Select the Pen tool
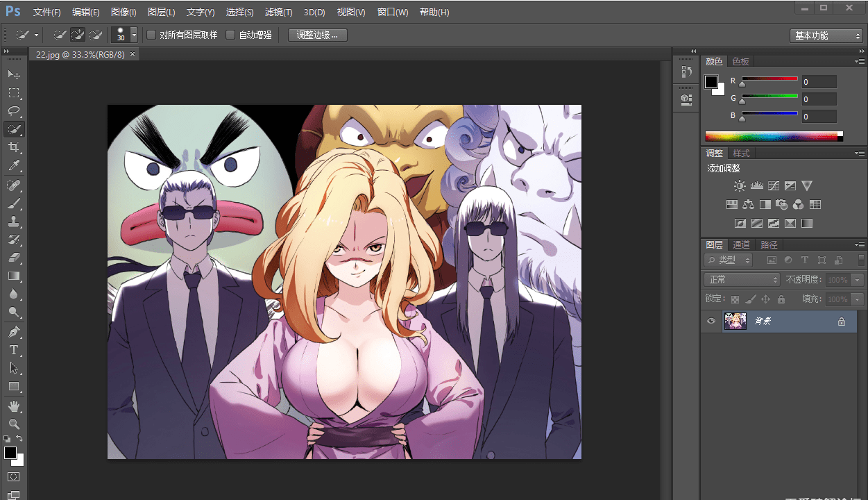868x500 pixels. pos(14,331)
